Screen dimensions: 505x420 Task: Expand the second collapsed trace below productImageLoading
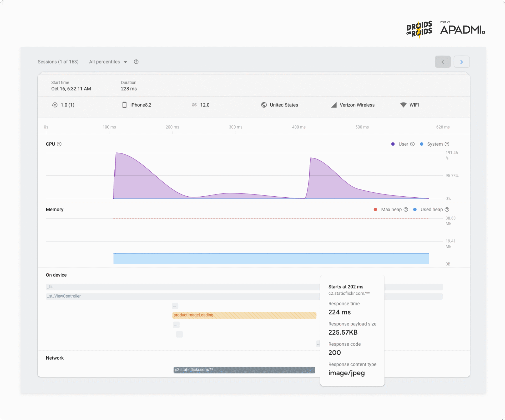pyautogui.click(x=179, y=334)
